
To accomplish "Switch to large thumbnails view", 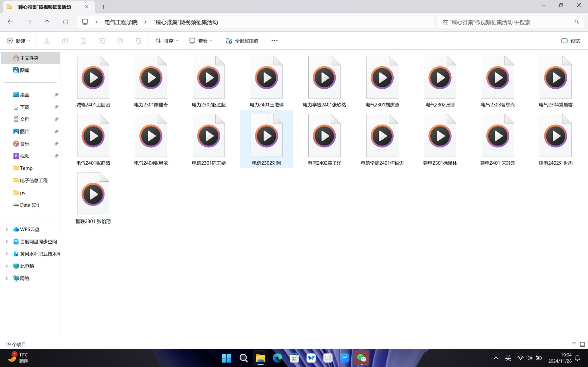I will tap(582, 344).
